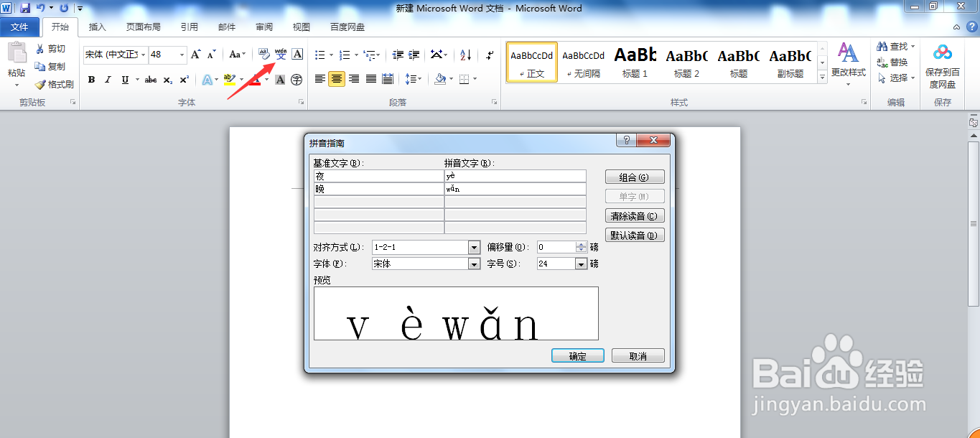Open the 字体 dropdown showing 宋体
This screenshot has width=980, height=438.
coord(473,264)
